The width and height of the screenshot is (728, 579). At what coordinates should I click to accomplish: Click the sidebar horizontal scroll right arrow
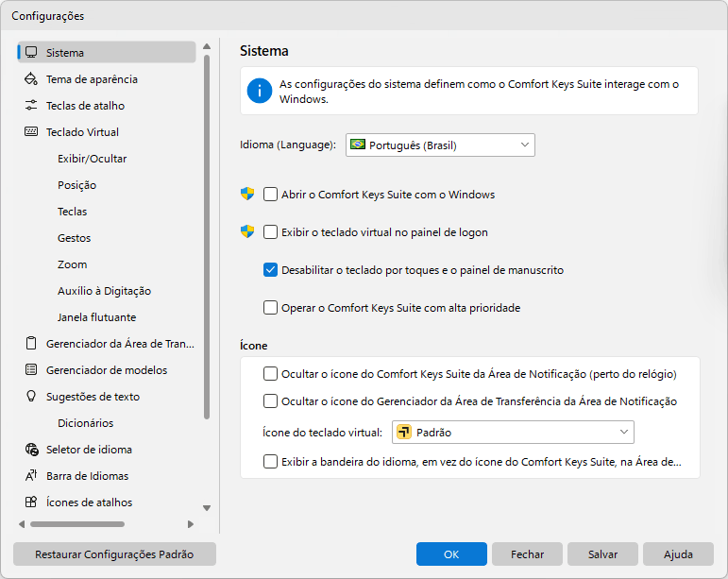point(191,524)
